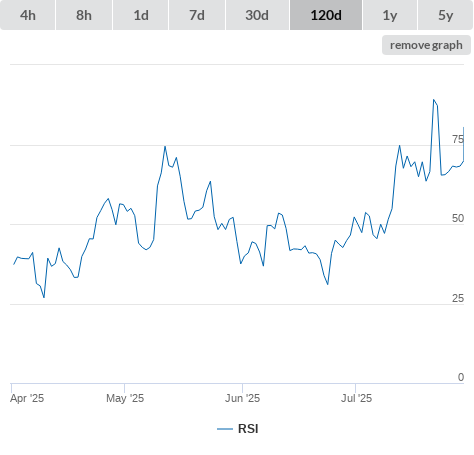
Task: Click the 0 y-axis value
Action: (x=461, y=377)
